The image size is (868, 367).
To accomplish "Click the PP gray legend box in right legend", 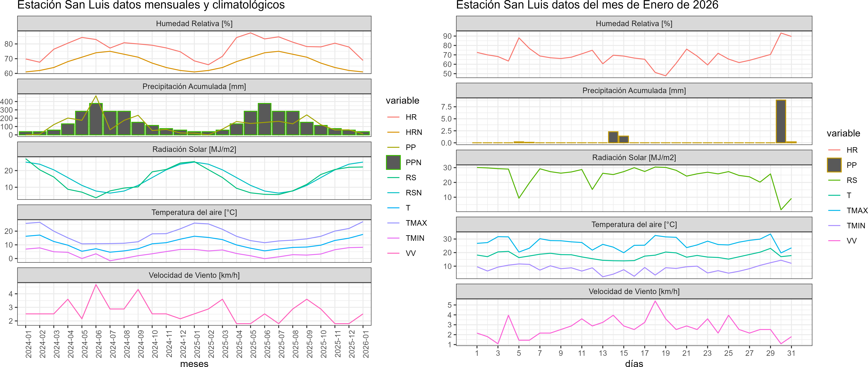I will pyautogui.click(x=834, y=165).
